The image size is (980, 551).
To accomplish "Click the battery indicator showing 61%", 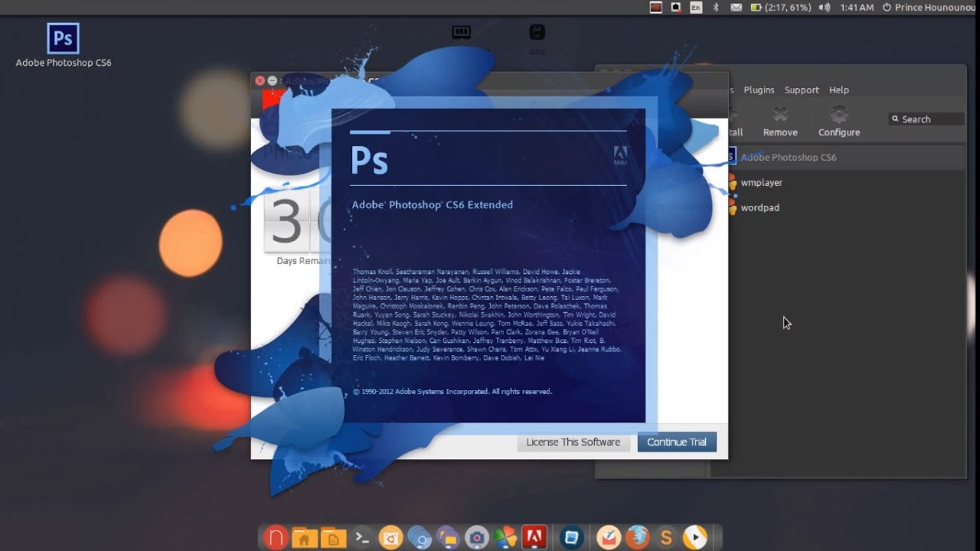I will [780, 7].
